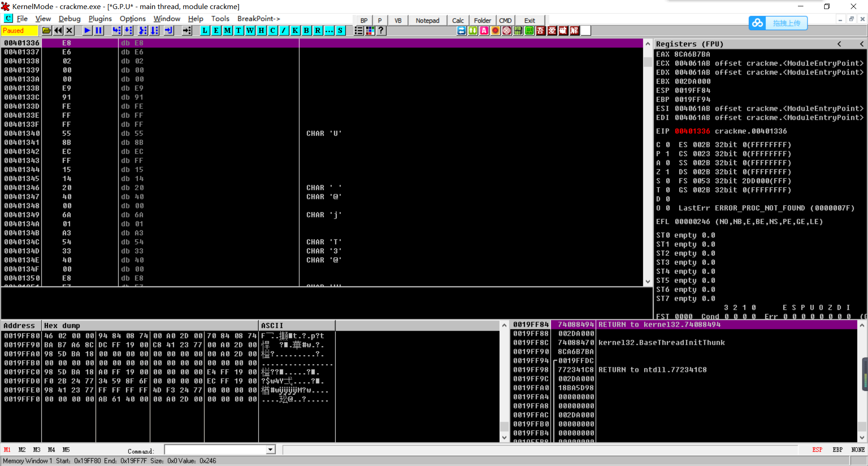Image resolution: width=868 pixels, height=466 pixels.
Task: Click into the Command input field
Action: (215, 450)
